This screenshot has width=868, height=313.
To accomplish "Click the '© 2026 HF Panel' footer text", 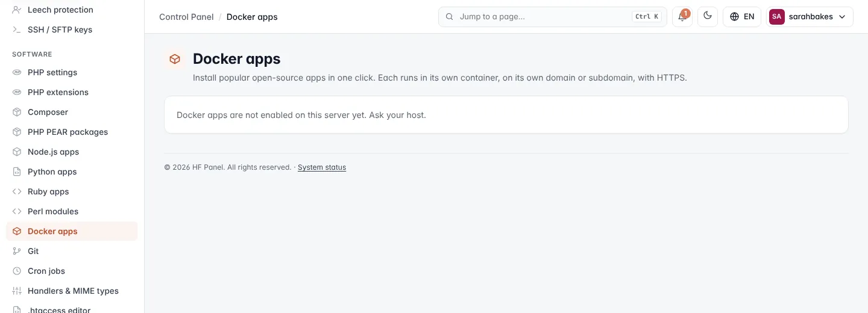I will click(x=228, y=167).
